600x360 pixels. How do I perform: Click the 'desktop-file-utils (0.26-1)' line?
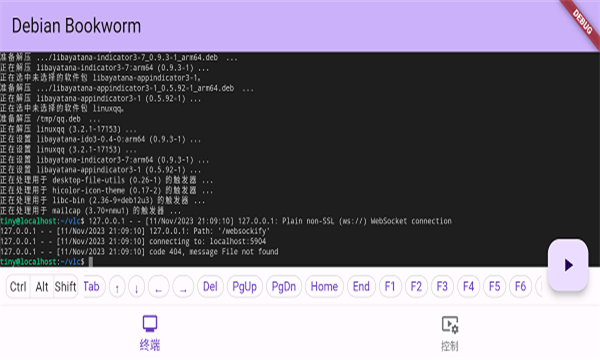pos(107,180)
